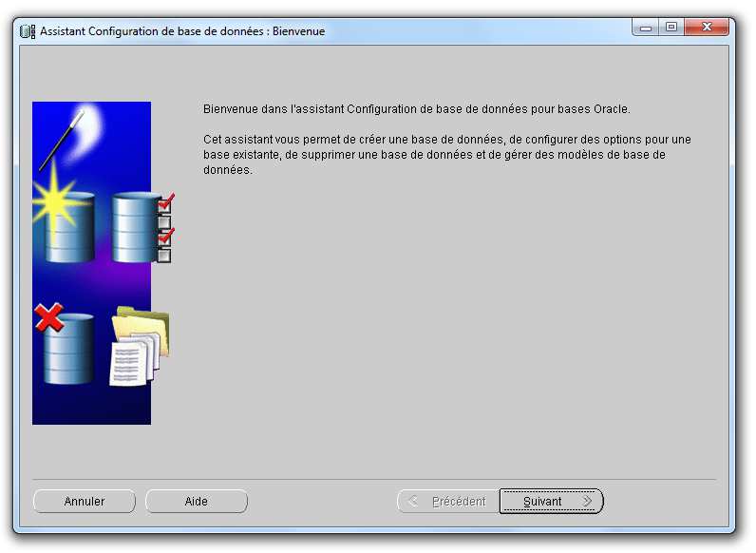Click the lower red-checked box beside database
Viewport: 756px width, 553px height.
(164, 238)
